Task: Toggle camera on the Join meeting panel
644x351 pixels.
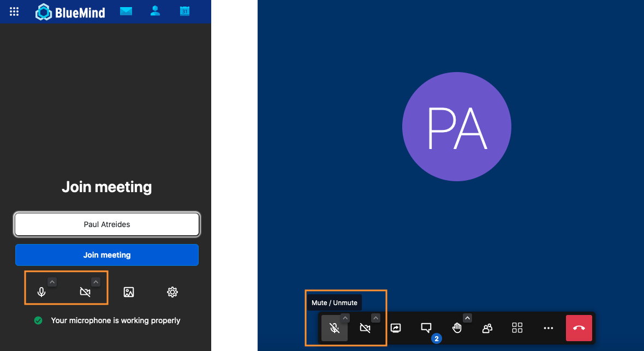Action: tap(85, 292)
